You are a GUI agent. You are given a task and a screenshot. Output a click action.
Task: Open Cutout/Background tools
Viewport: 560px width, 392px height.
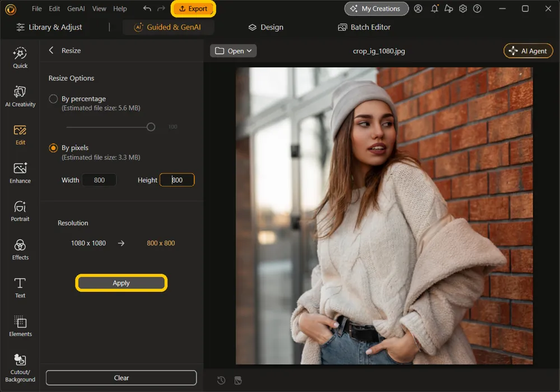click(20, 368)
